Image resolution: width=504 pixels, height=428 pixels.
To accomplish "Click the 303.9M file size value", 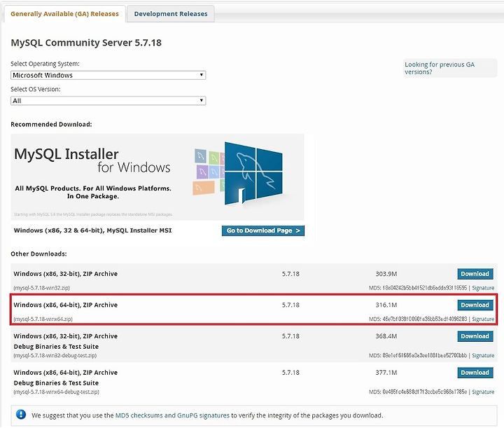I will (x=386, y=274).
